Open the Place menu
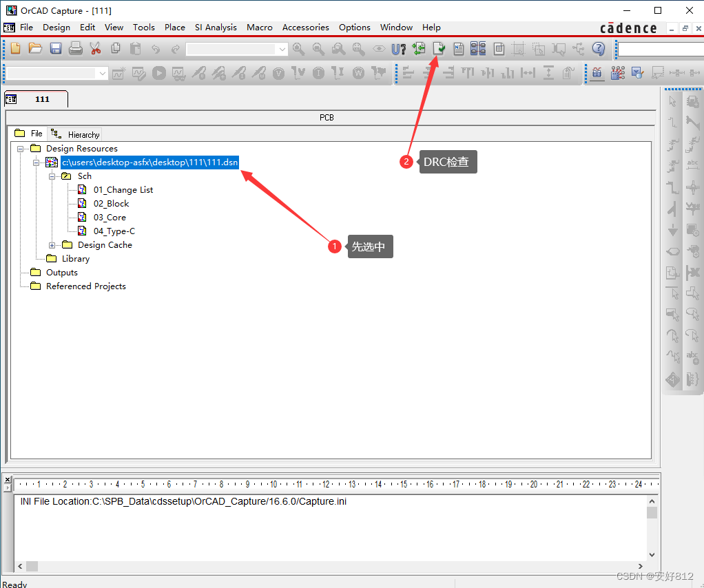 [x=175, y=28]
